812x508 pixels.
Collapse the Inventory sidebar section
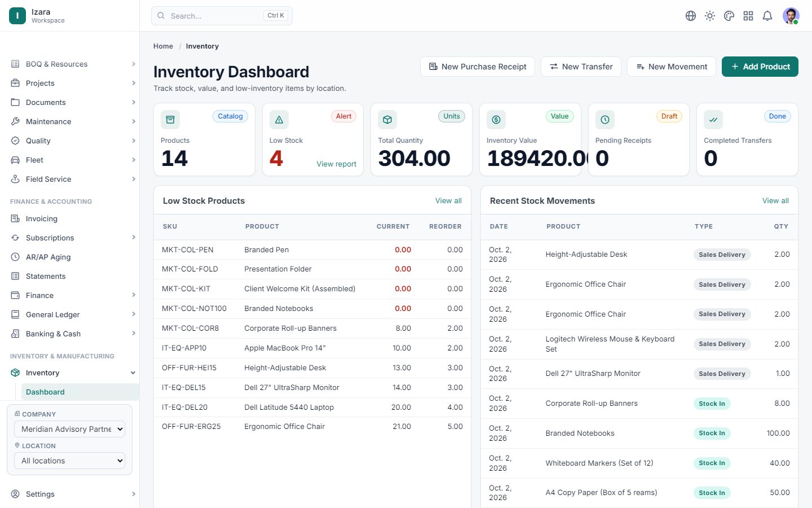coord(73,373)
